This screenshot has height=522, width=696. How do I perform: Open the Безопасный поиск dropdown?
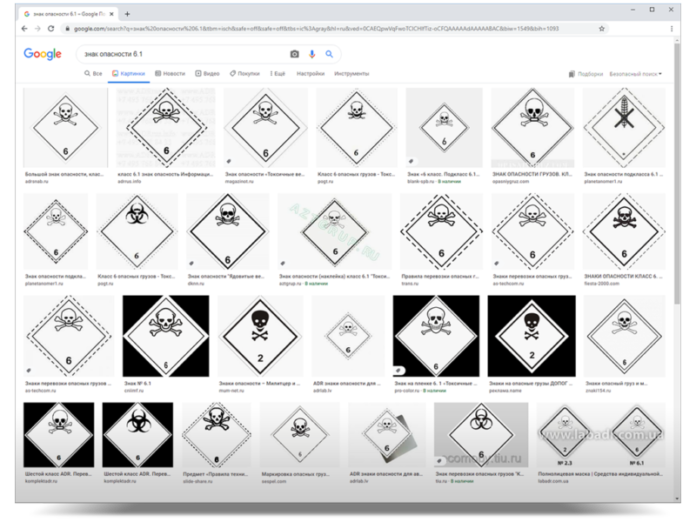point(635,74)
